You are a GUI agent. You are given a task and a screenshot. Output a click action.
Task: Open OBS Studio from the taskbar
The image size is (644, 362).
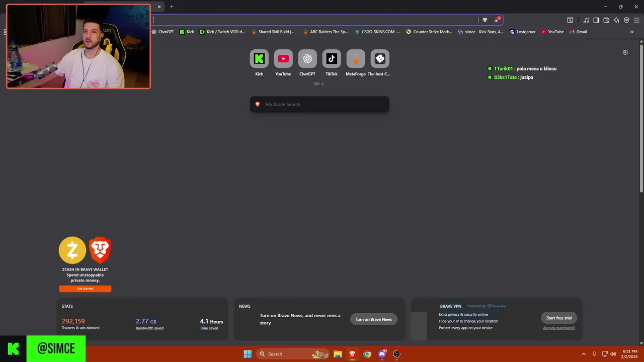point(397,354)
